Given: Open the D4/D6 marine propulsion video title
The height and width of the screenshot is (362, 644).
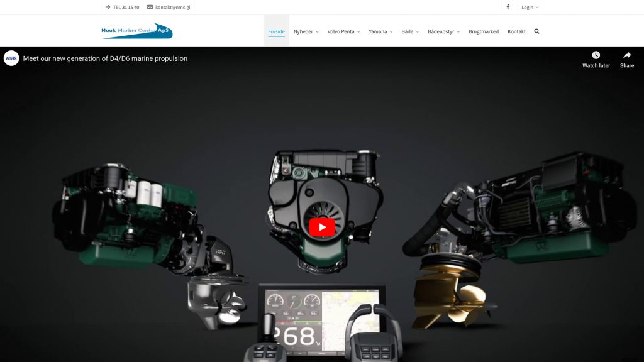Looking at the screenshot, I should tap(105, 58).
